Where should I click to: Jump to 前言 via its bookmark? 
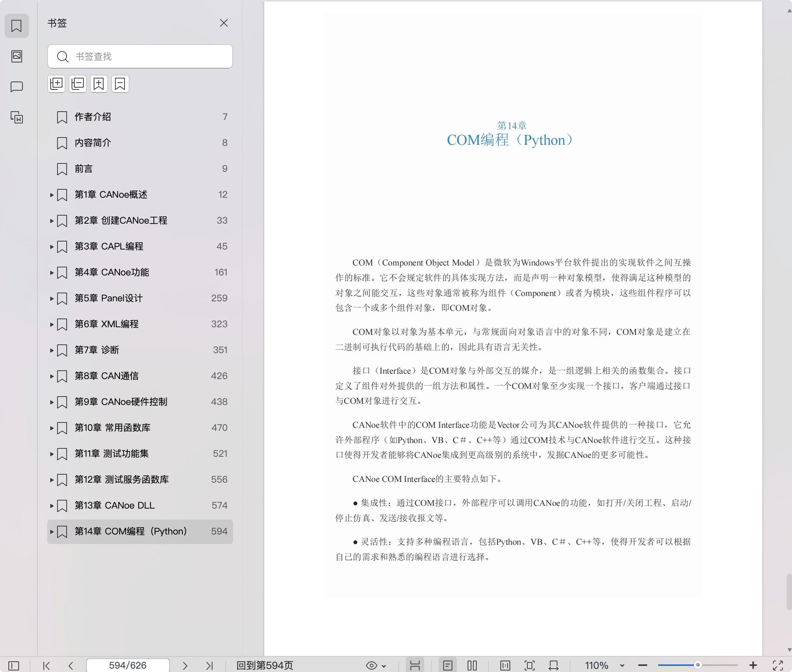tap(84, 168)
